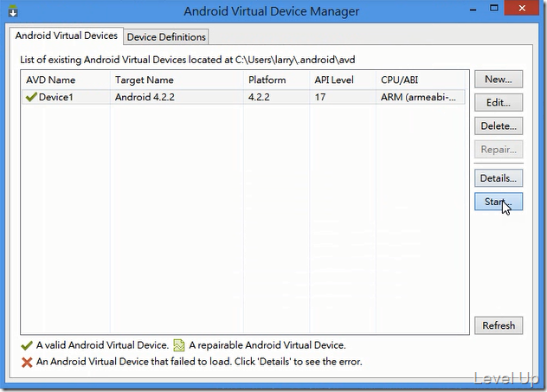The image size is (547, 392).
Task: Sort by the AVD Name column header
Action: (x=66, y=80)
